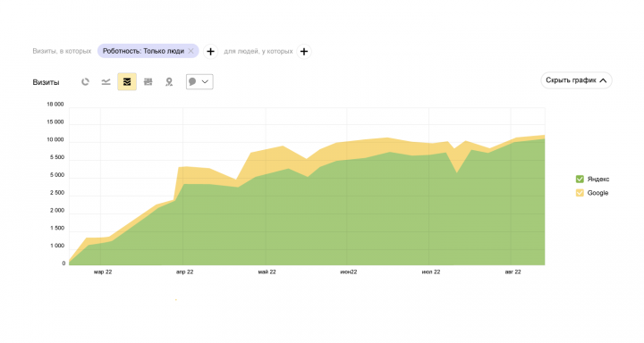This screenshot has width=644, height=343.
Task: Add a visit condition with plus button
Action: pyautogui.click(x=211, y=51)
